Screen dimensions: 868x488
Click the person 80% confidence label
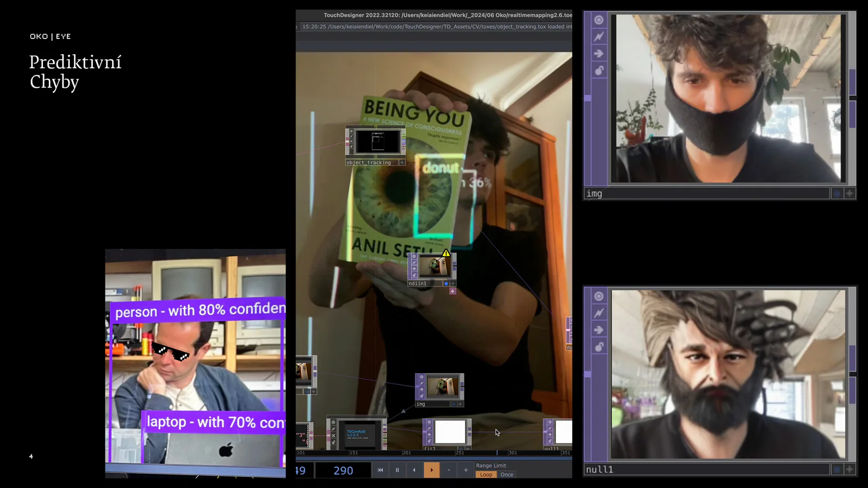click(199, 310)
